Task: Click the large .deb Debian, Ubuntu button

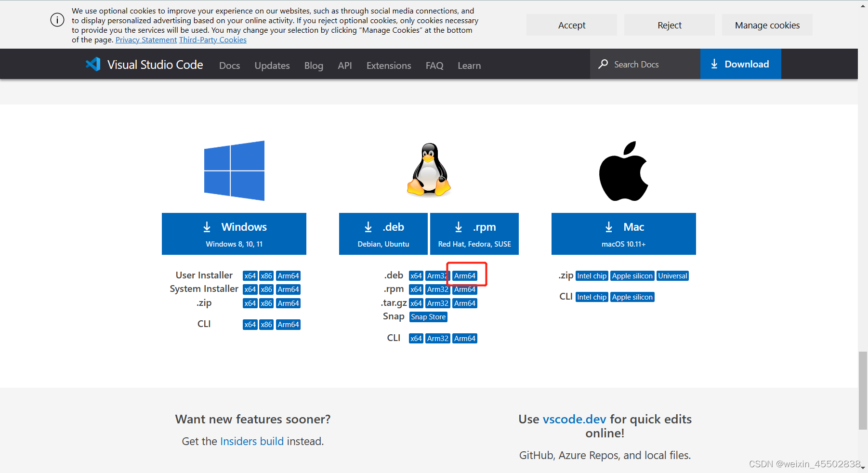Action: (x=383, y=234)
